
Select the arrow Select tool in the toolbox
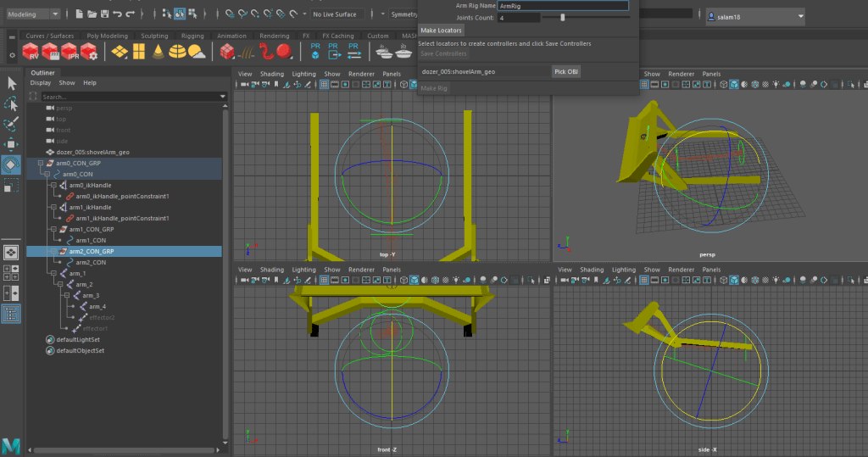click(12, 83)
